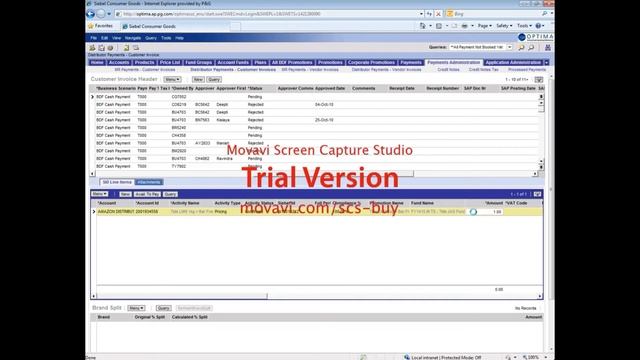Click the IE Help question mark icon
Image resolution: width=640 pixels, height=360 pixels.
(538, 26)
